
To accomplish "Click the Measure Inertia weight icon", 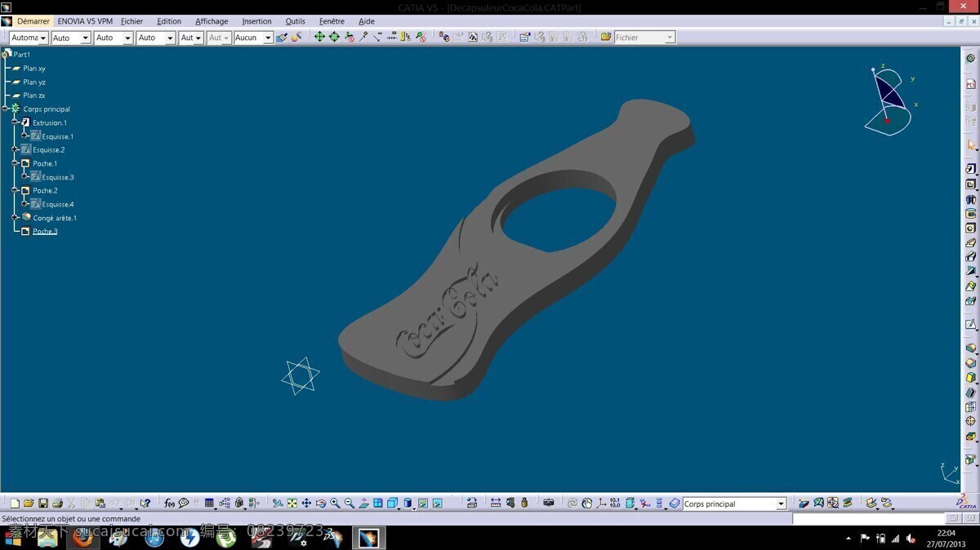I will point(524,503).
